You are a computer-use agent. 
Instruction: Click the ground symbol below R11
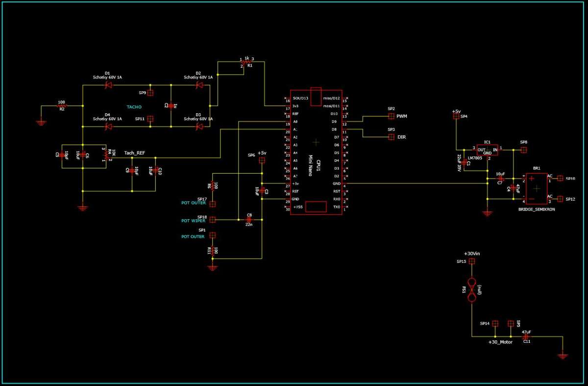[212, 268]
